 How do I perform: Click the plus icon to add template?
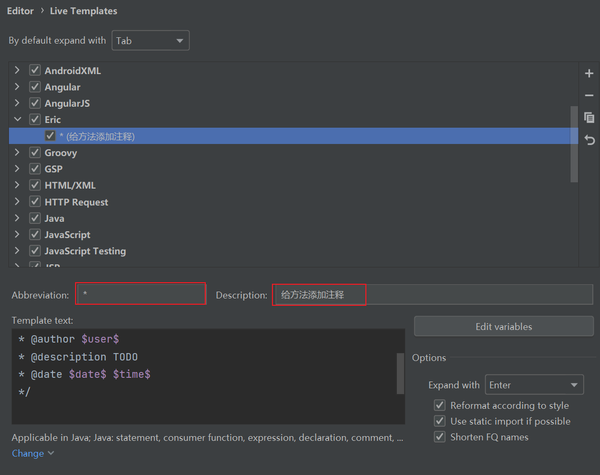pos(589,73)
